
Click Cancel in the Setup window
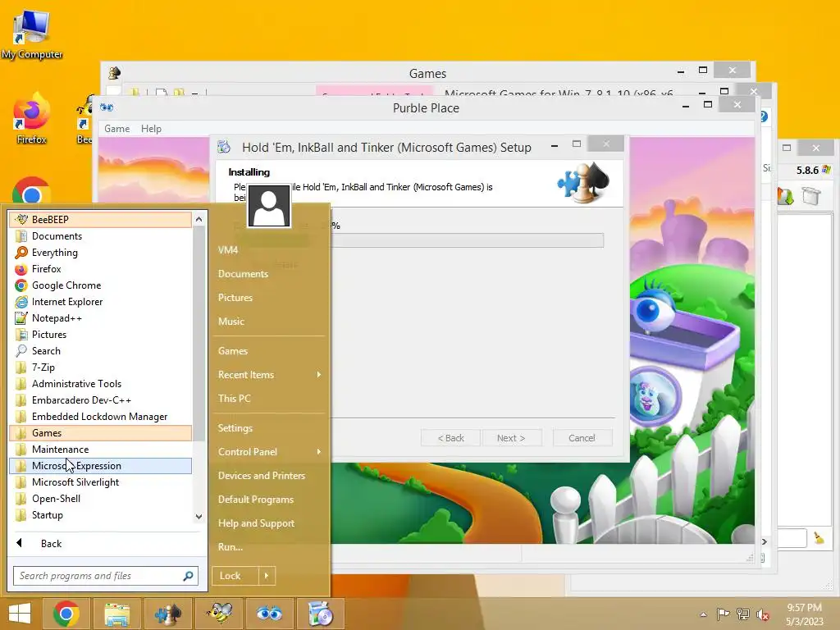pyautogui.click(x=582, y=438)
